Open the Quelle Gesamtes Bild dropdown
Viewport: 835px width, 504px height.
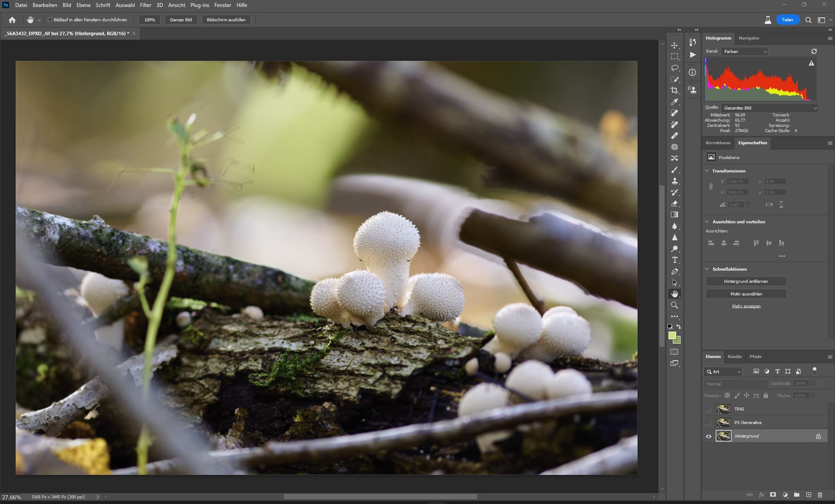pos(769,108)
